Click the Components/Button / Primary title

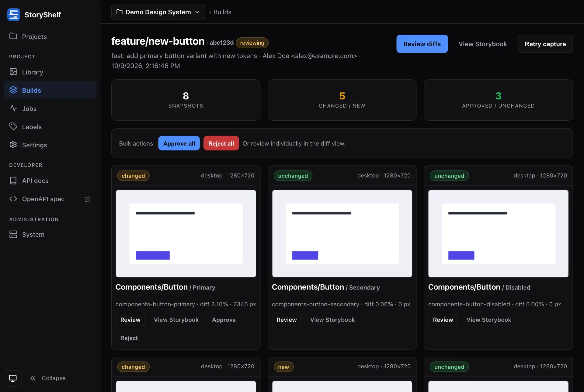click(x=165, y=287)
